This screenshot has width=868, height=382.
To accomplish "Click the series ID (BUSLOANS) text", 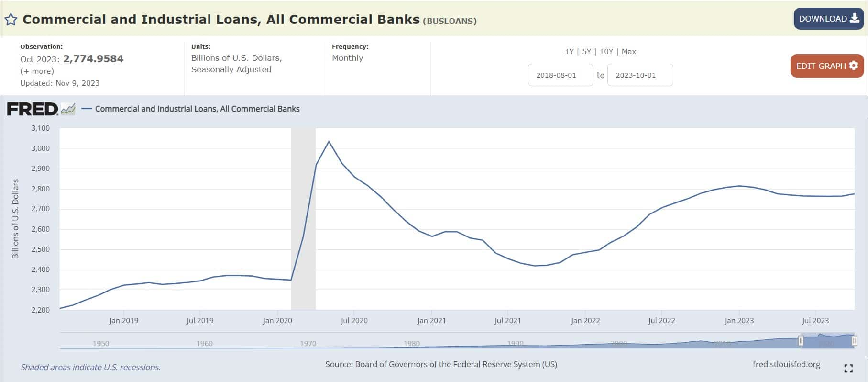I will [450, 21].
